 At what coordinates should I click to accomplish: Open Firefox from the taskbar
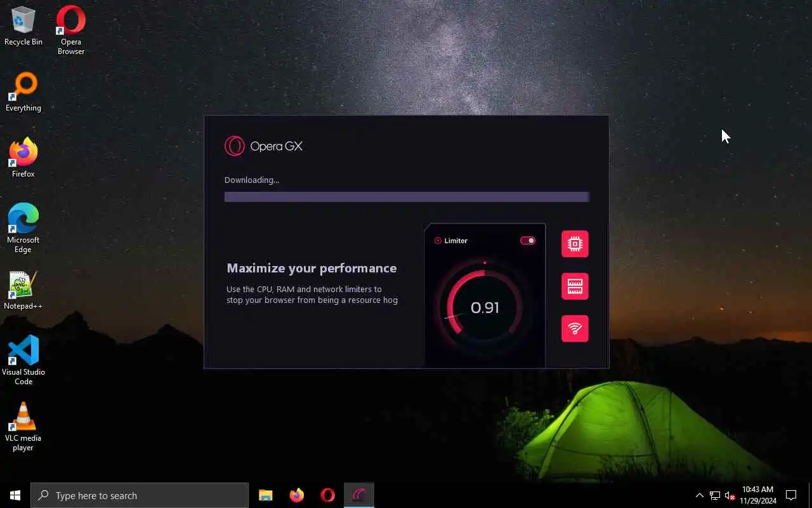(x=296, y=495)
